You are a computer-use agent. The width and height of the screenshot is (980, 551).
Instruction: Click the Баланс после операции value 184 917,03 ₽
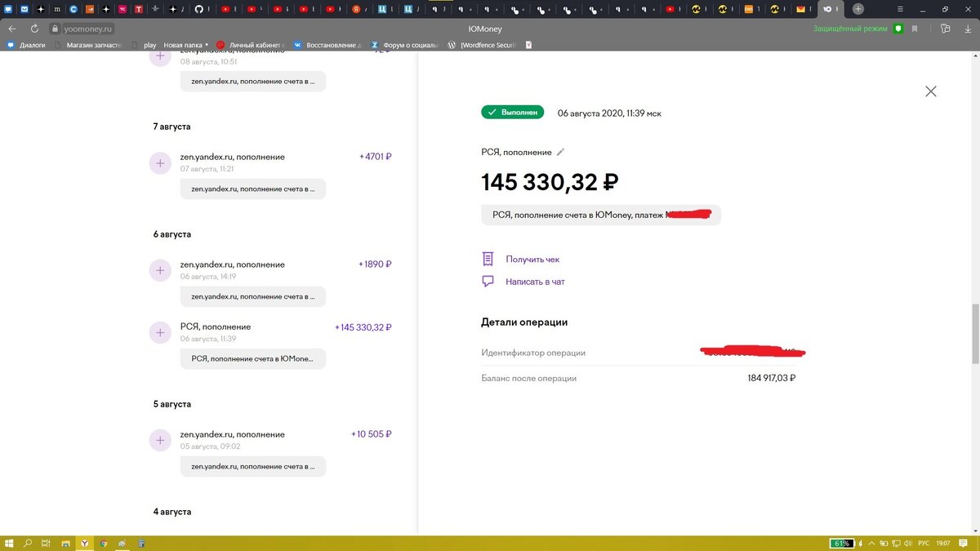click(772, 378)
